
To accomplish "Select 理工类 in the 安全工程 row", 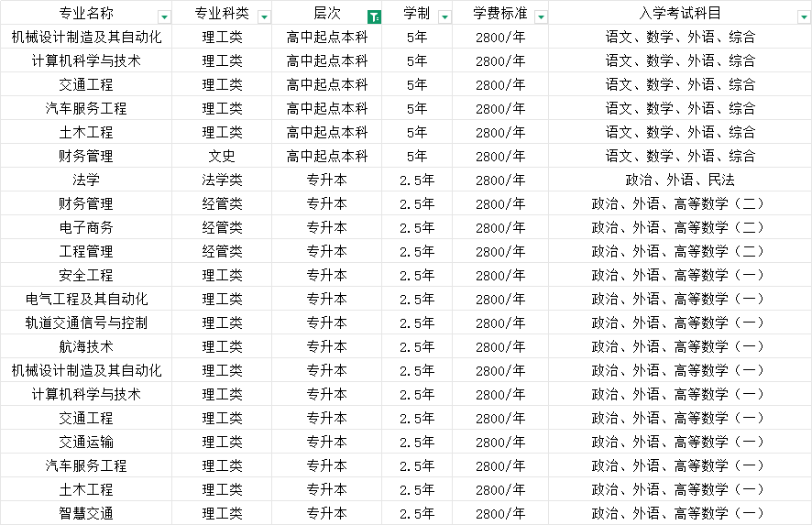I will click(222, 275).
